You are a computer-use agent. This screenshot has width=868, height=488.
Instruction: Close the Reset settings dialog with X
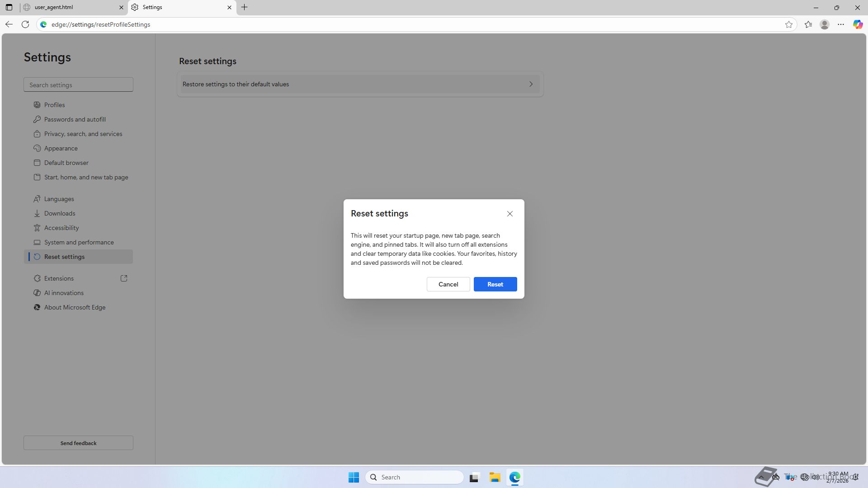509,214
